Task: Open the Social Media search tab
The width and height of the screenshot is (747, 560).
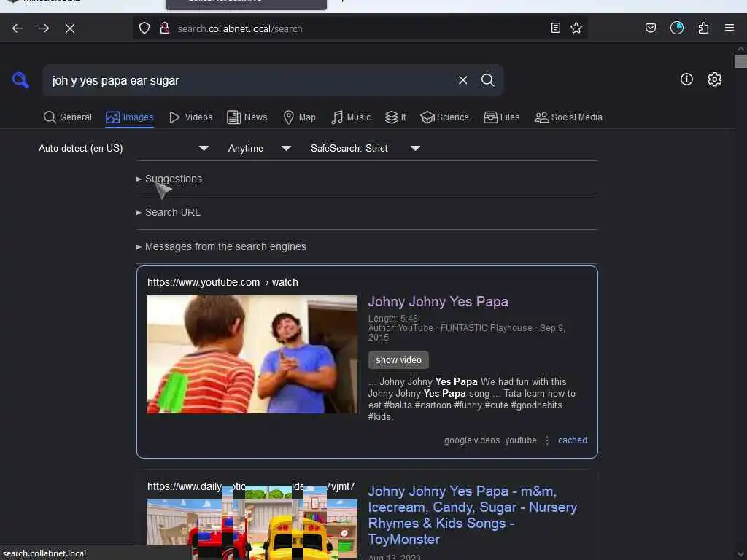Action: click(x=568, y=117)
